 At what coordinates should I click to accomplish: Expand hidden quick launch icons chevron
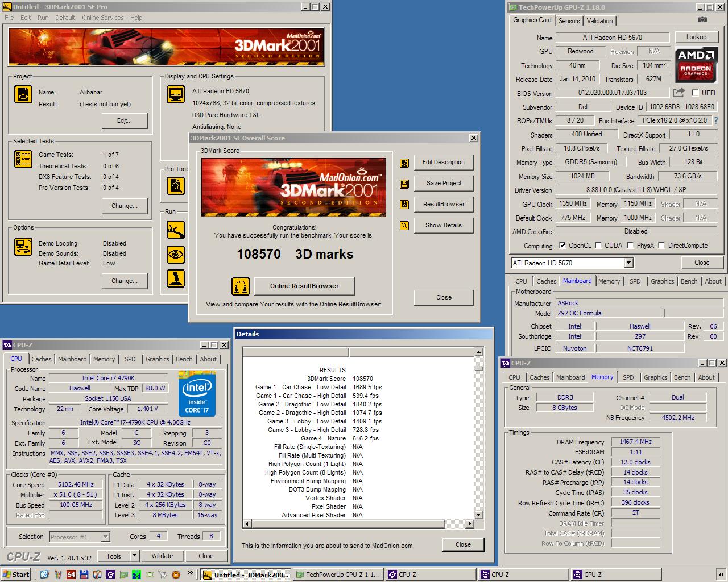click(190, 574)
